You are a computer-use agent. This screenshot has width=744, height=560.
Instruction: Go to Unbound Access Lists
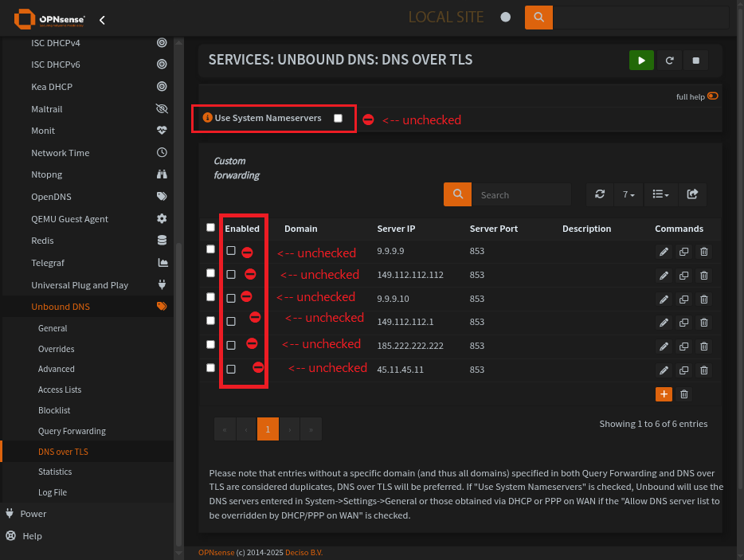(60, 390)
